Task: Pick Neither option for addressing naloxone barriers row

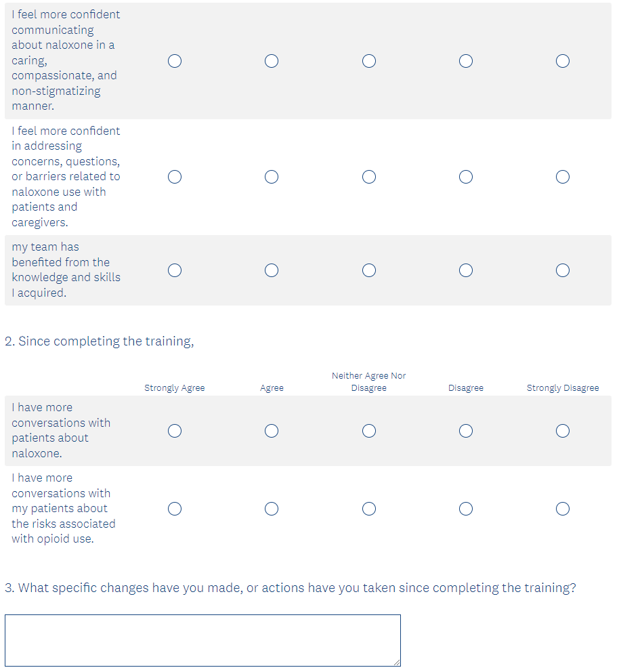Action: 369,177
